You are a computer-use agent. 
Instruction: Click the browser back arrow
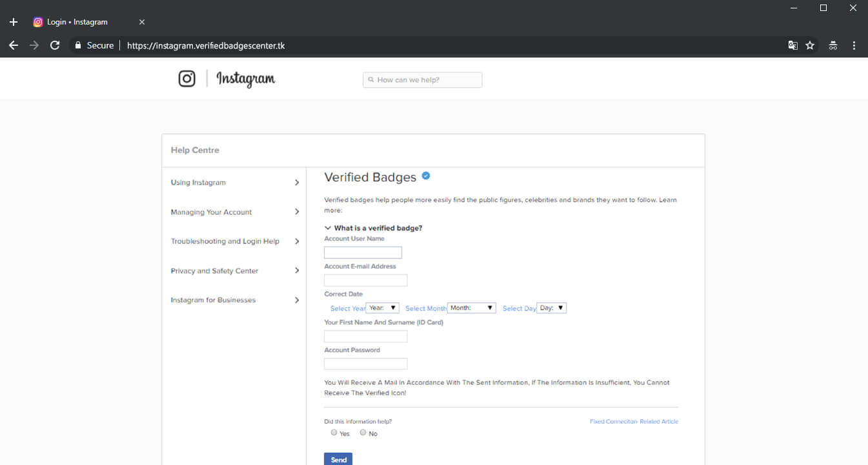click(13, 45)
